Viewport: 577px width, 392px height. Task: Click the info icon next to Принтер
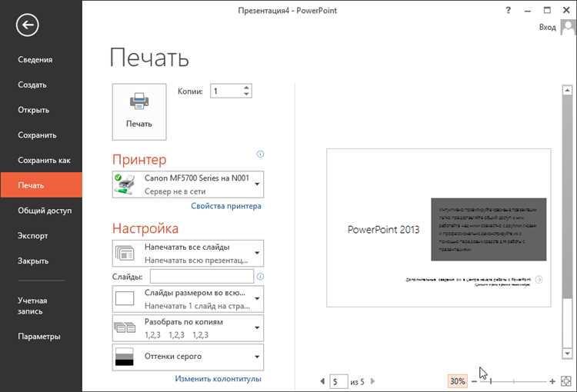coord(260,154)
